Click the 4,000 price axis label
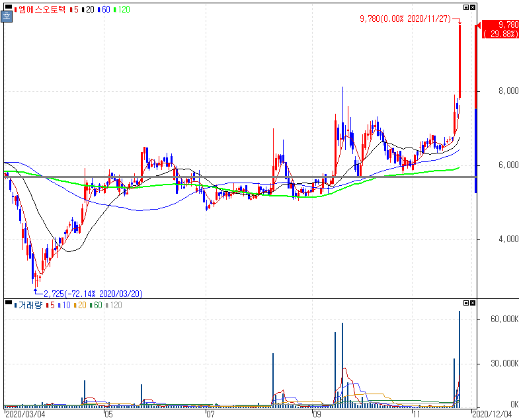The image size is (519, 420). 508,239
